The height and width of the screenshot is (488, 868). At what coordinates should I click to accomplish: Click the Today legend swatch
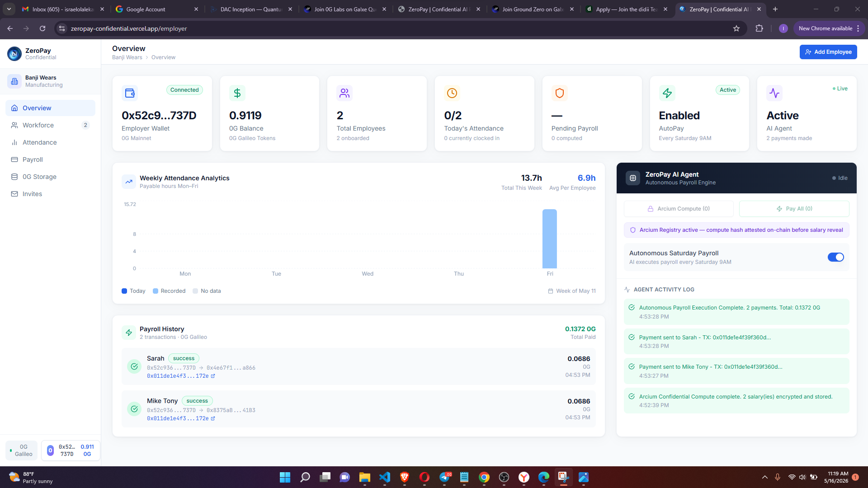point(124,291)
